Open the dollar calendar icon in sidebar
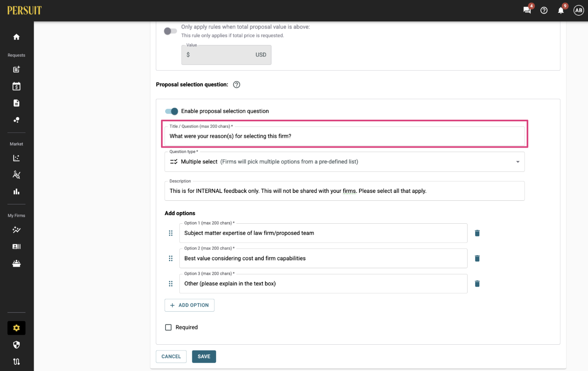Viewport: 588px width, 371px height. pyautogui.click(x=16, y=86)
